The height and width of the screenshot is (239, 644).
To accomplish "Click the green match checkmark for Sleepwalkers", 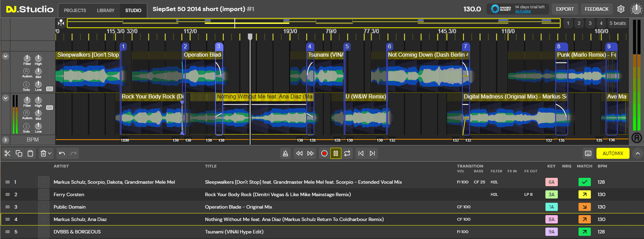I will click(585, 182).
